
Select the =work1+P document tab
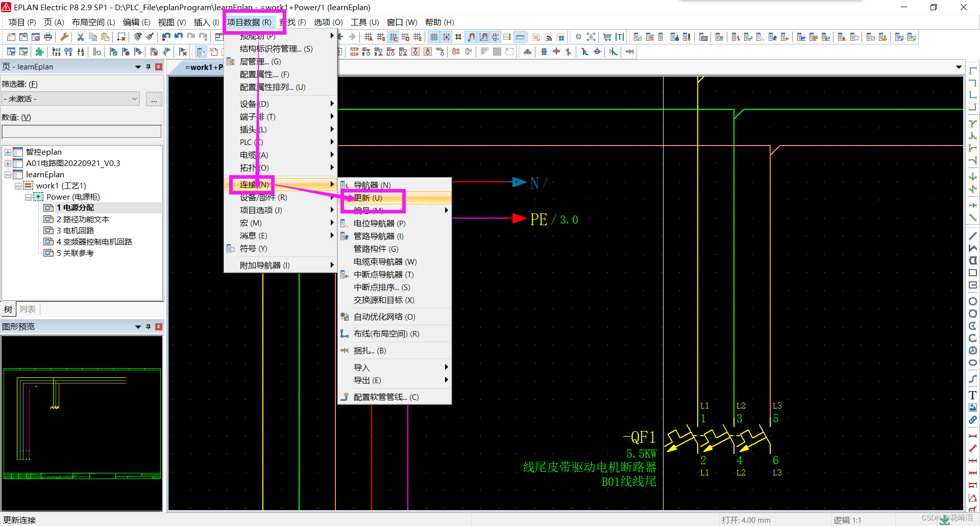204,67
